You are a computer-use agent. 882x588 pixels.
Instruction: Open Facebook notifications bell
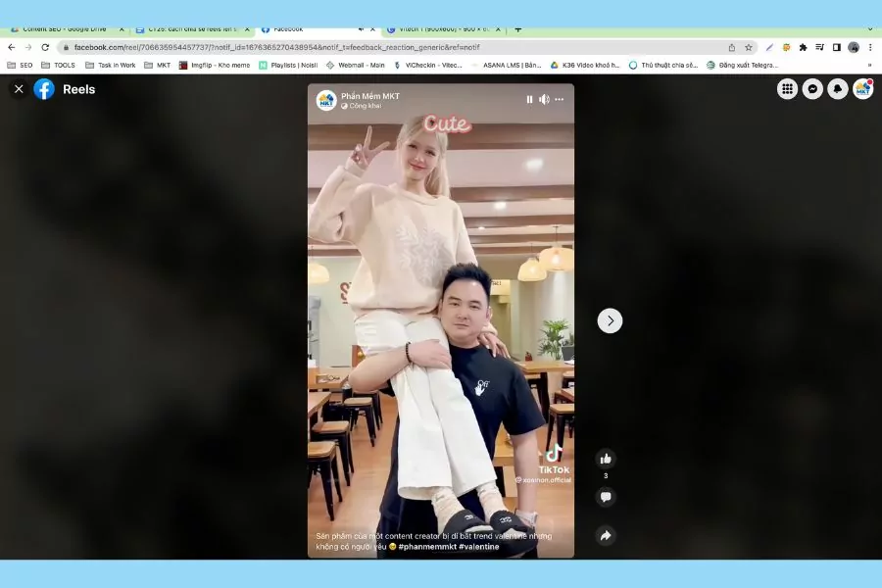[x=837, y=89]
